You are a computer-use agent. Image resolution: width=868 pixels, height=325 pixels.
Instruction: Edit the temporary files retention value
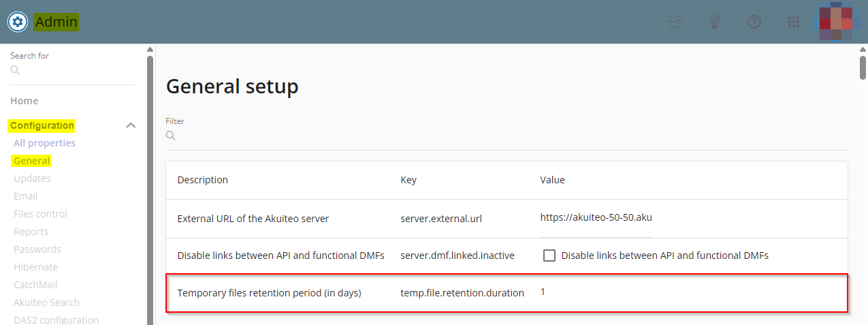[543, 292]
